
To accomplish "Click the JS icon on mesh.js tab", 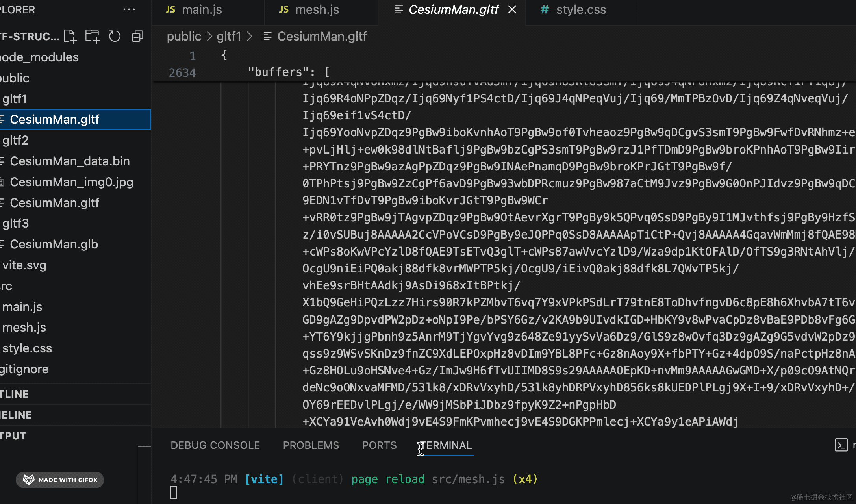I will coord(283,9).
